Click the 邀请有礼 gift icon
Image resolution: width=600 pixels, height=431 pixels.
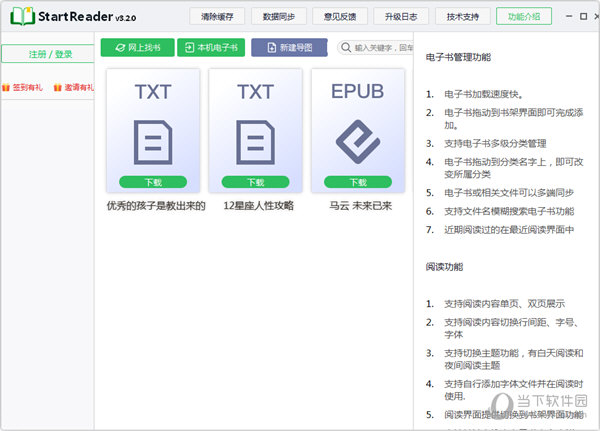pos(58,88)
